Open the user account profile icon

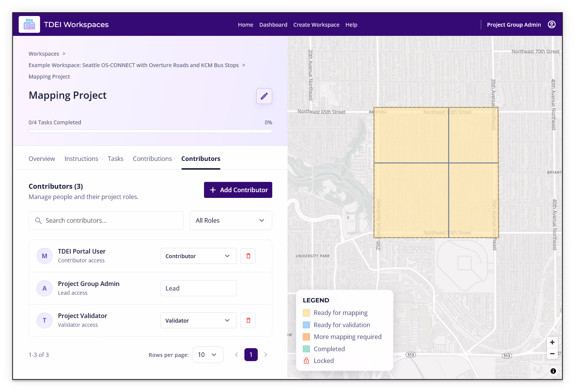pos(551,24)
